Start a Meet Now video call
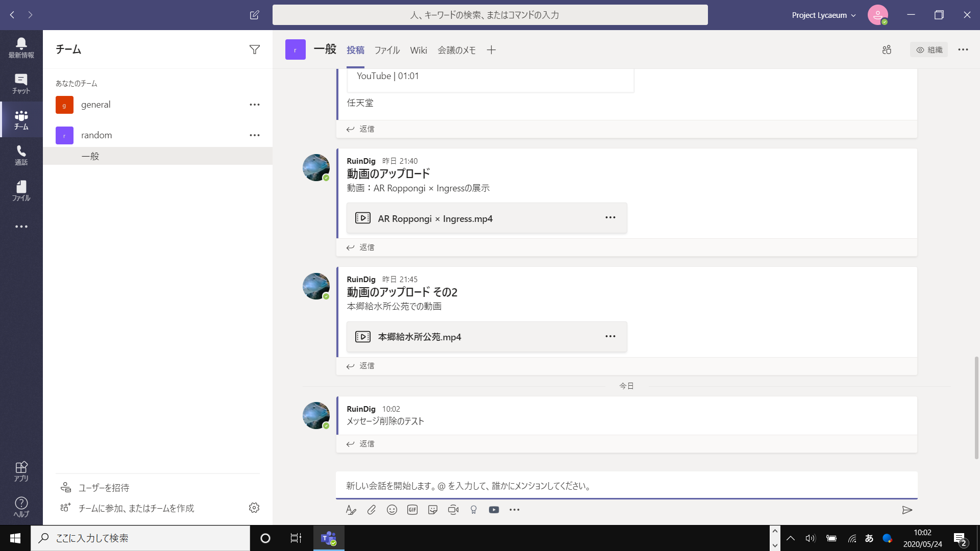This screenshot has width=980, height=551. 453,510
